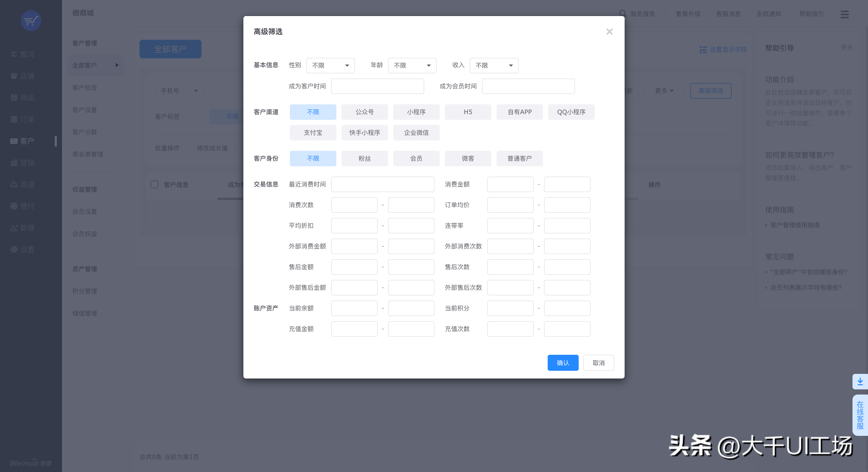The image size is (868, 472).
Task: Click the 设置显示字段 settings slider icon
Action: tap(703, 50)
